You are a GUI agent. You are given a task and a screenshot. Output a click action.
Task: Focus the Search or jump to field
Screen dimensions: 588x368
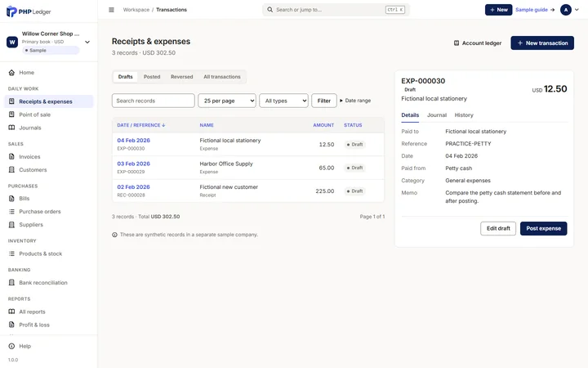[336, 10]
